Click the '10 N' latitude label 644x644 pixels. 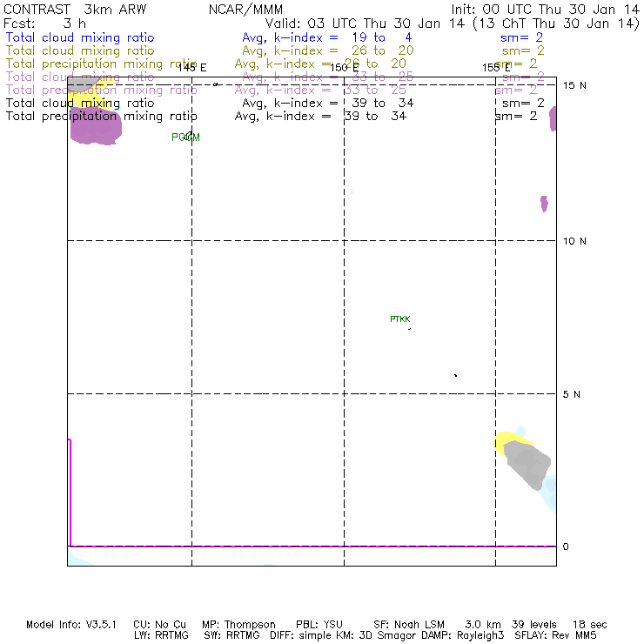coord(574,241)
